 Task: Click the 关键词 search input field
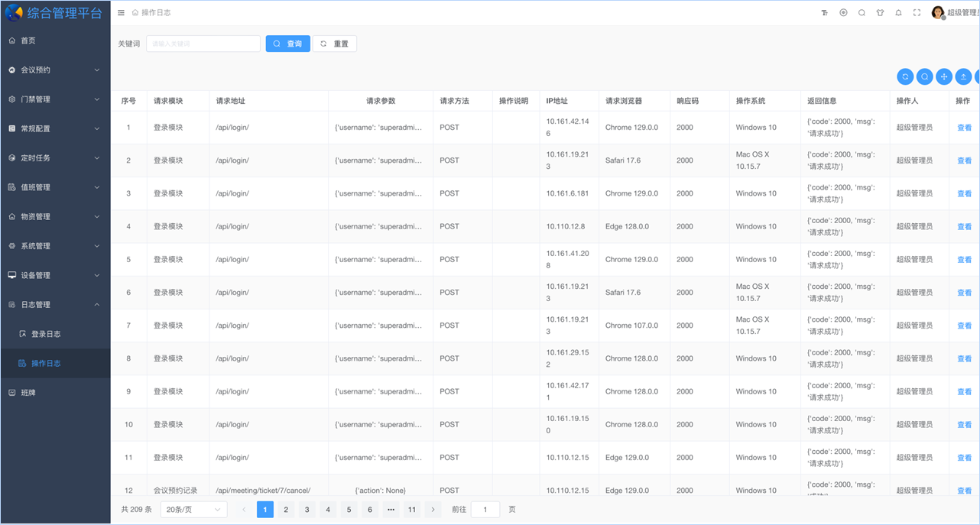(203, 44)
